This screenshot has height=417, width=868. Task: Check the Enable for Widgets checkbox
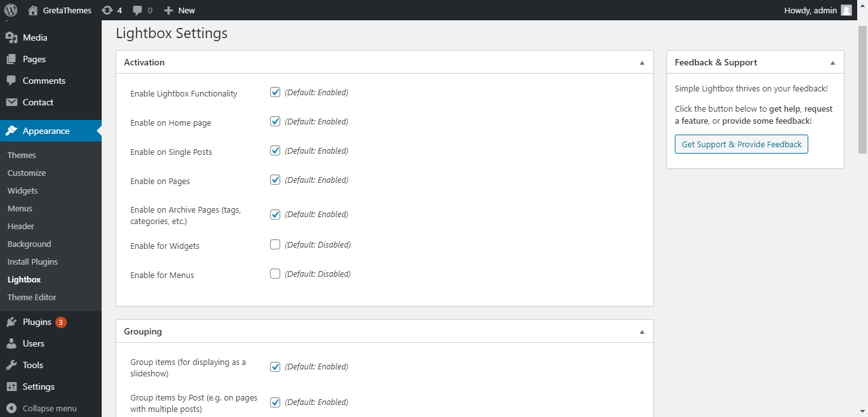point(275,244)
